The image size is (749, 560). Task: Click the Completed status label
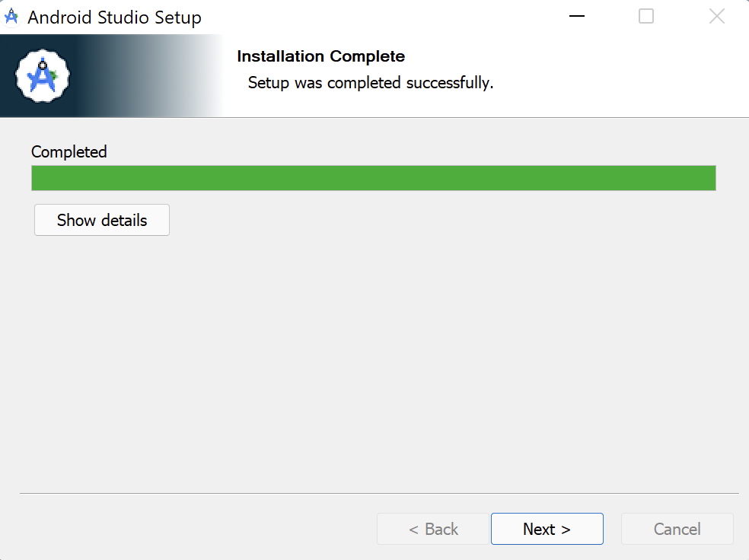(x=69, y=151)
